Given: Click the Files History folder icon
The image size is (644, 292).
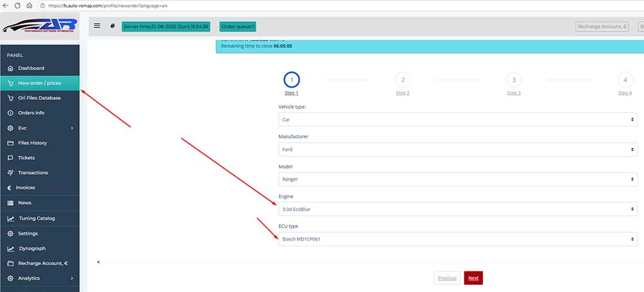Looking at the screenshot, I should (x=11, y=143).
